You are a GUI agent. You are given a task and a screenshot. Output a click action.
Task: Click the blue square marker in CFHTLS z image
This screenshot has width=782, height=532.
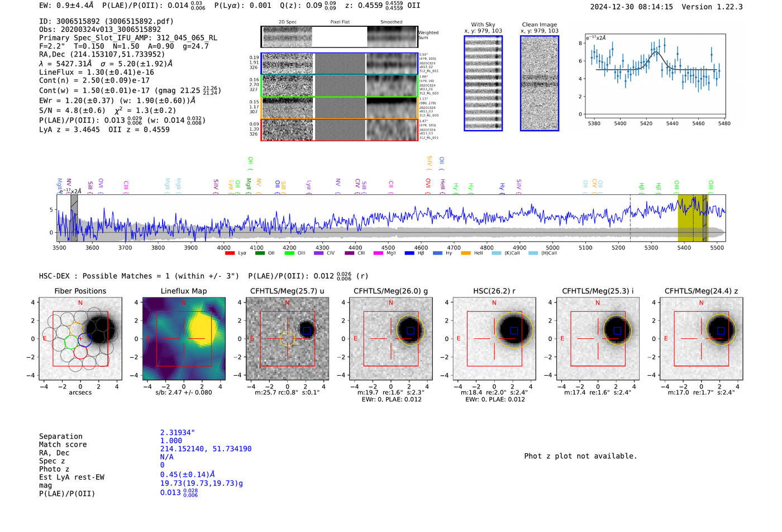point(721,330)
